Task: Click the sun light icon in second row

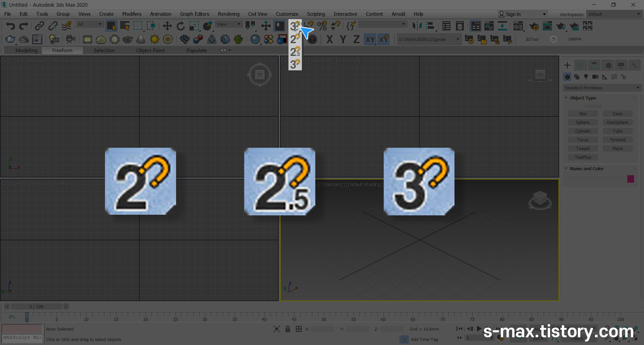Action: pos(154,39)
